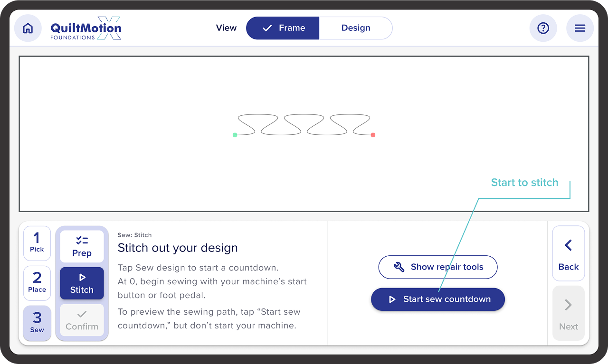This screenshot has width=608, height=364.
Task: Open the hamburger menu
Action: pos(580,28)
